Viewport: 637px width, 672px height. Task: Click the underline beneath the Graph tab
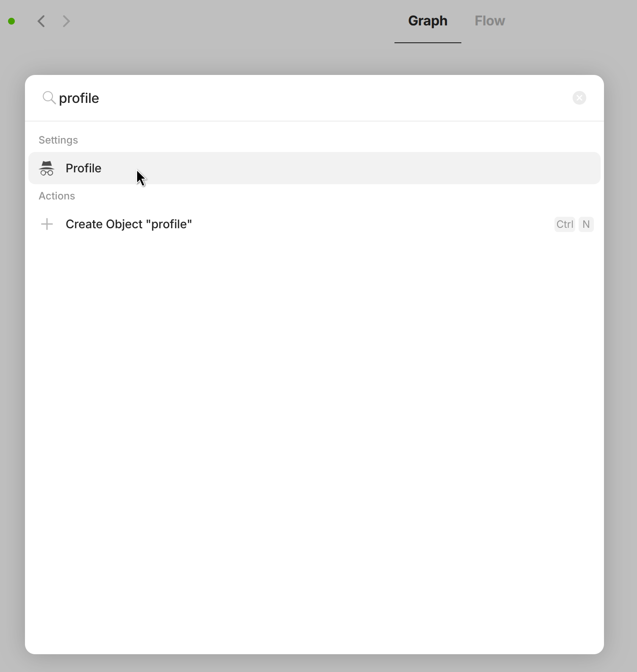click(x=427, y=43)
